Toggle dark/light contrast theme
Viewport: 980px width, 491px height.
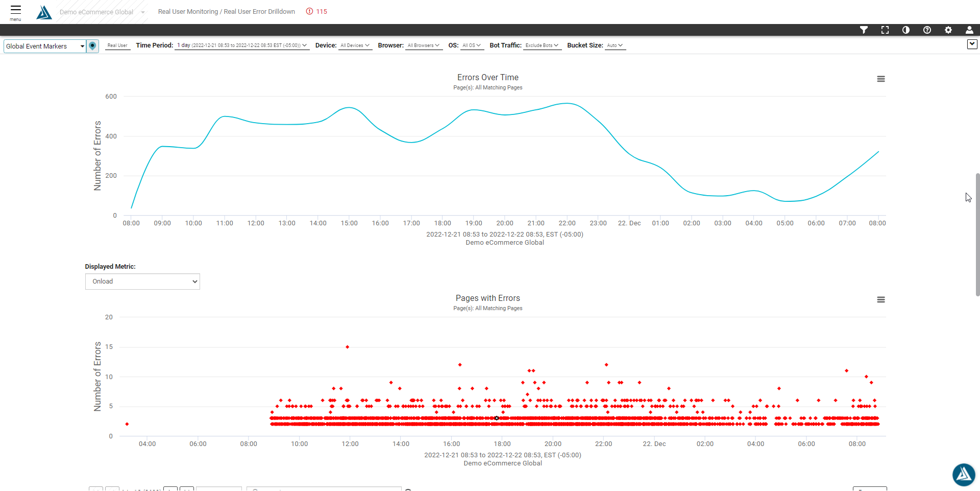pyautogui.click(x=906, y=30)
